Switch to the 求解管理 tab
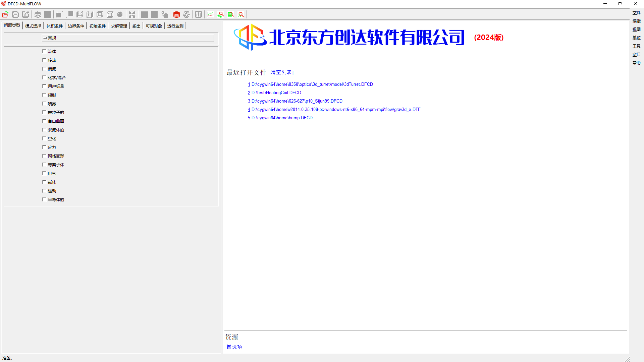This screenshot has width=644, height=362. 119,26
